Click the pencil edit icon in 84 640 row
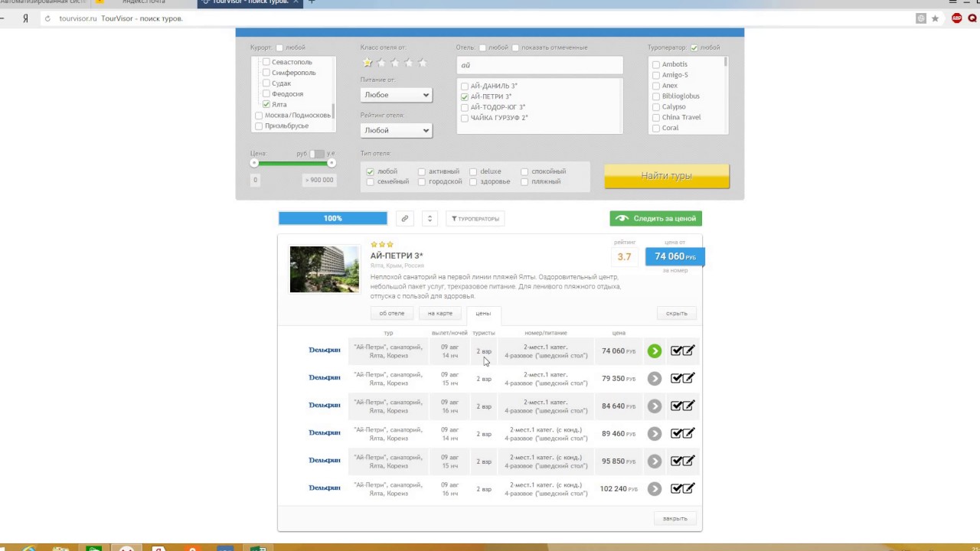980x551 pixels. 688,406
